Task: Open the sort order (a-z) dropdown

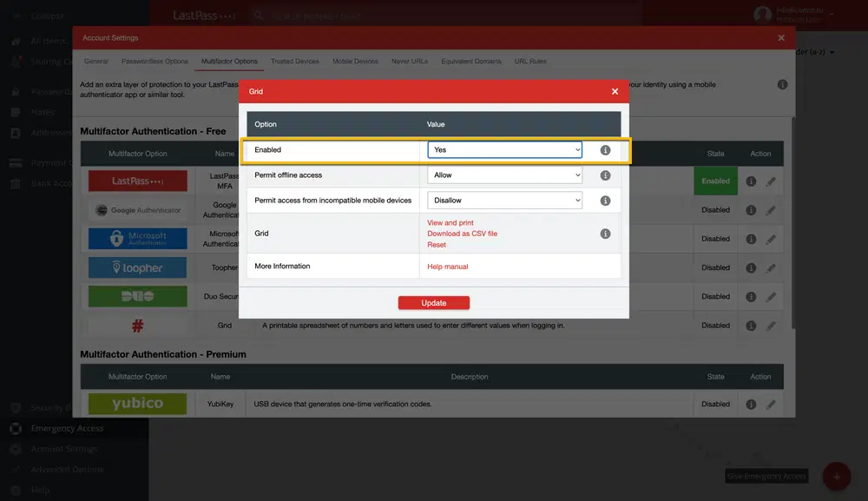Action: click(x=815, y=52)
